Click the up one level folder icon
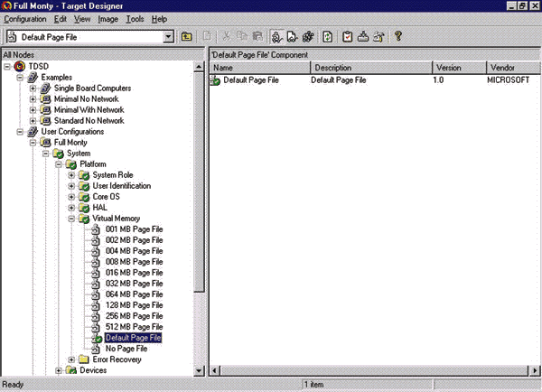 [187, 37]
